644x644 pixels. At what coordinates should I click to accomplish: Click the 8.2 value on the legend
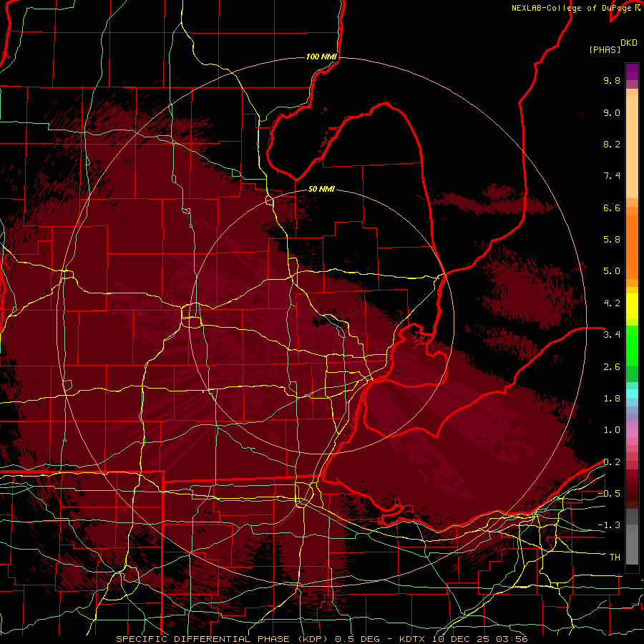coord(612,144)
